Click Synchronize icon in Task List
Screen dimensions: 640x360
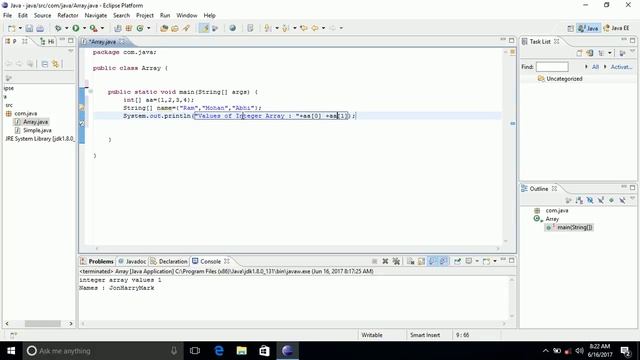point(590,53)
